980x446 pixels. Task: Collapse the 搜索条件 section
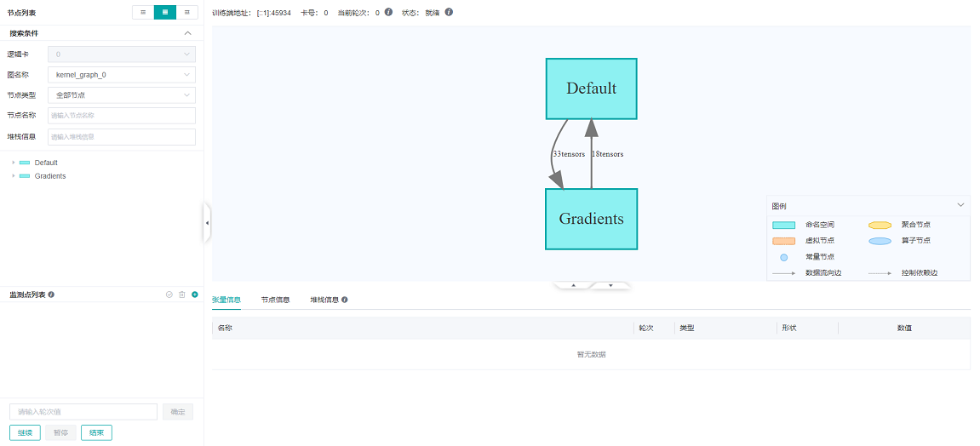187,33
